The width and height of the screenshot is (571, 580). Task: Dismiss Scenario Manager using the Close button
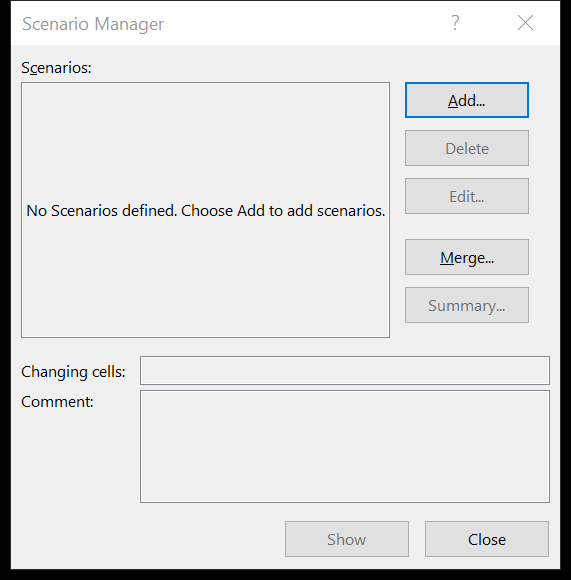point(487,539)
